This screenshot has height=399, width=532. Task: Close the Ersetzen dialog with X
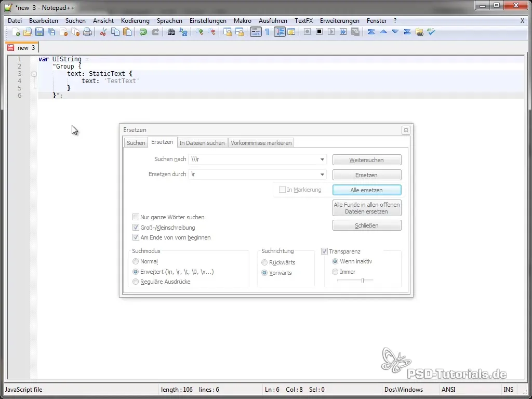click(x=406, y=130)
